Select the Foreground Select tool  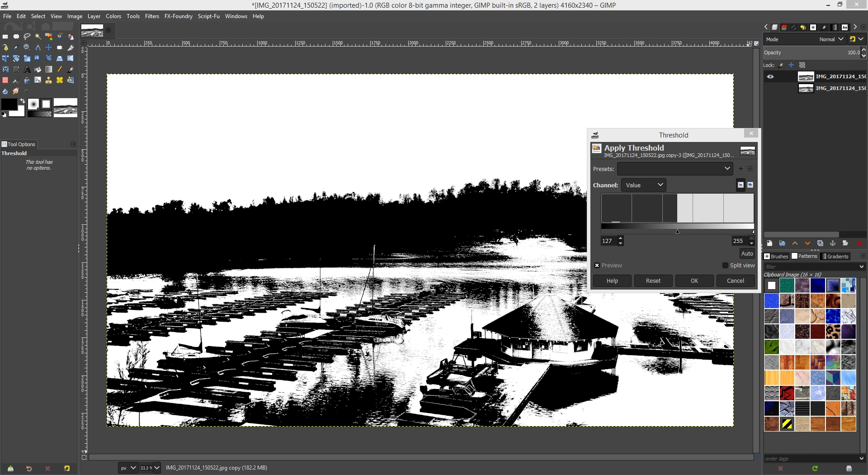coord(71,37)
